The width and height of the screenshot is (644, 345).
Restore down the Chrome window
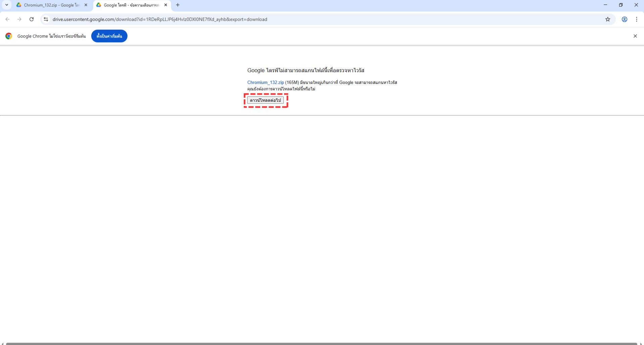(621, 5)
